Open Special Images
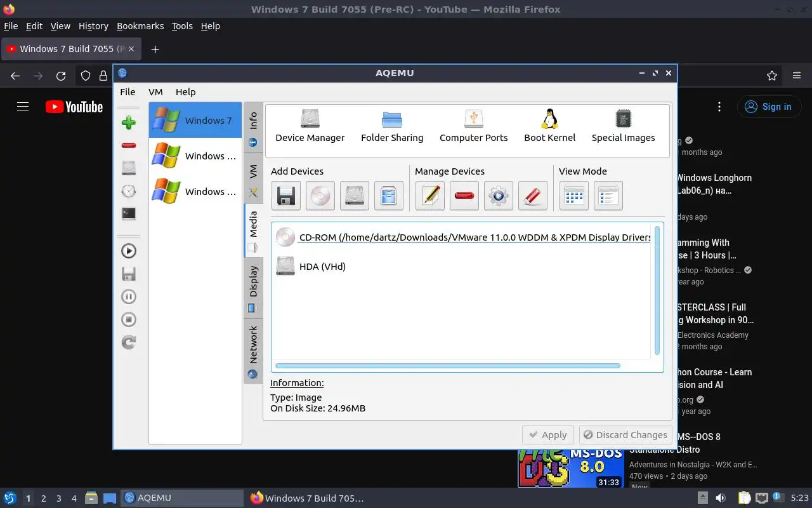This screenshot has height=508, width=812. [x=624, y=126]
